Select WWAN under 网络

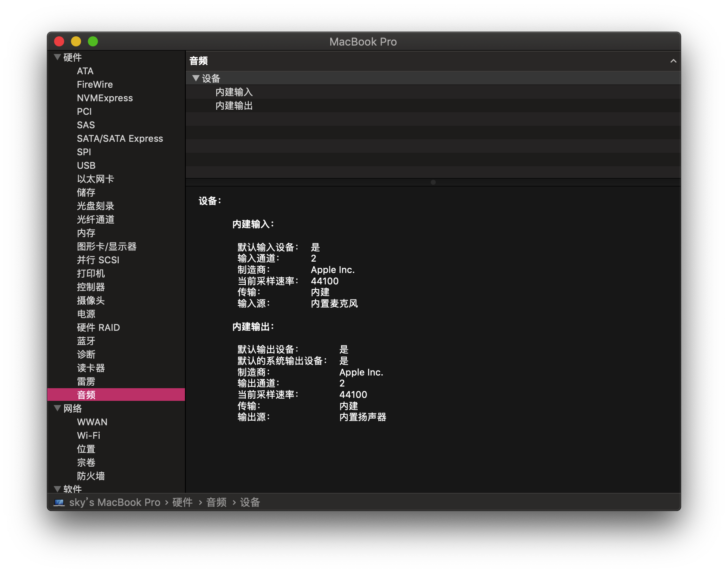[x=116, y=422]
